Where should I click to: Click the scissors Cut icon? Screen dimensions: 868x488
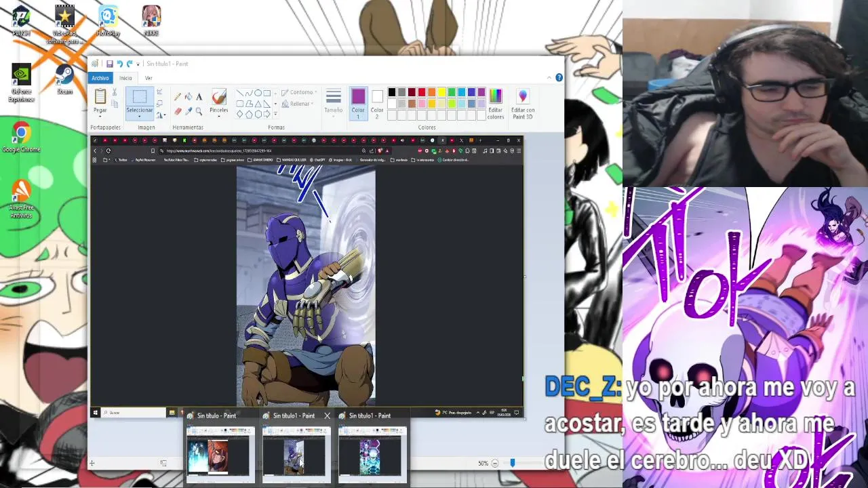[115, 92]
